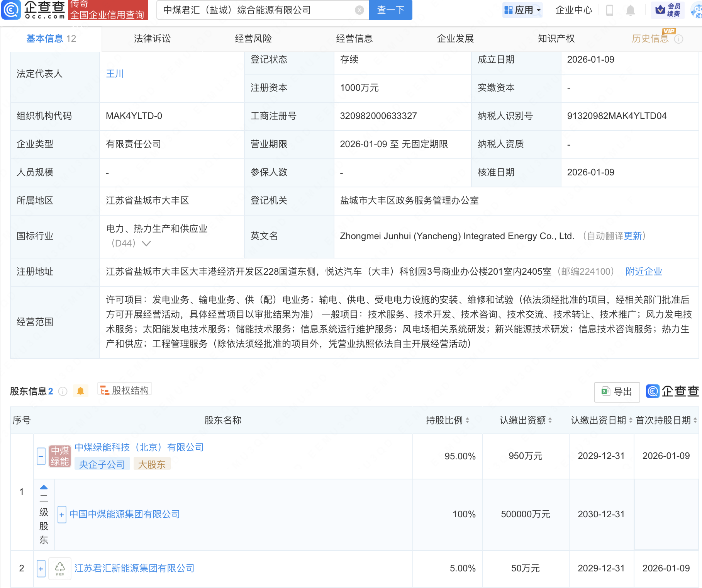Clear the search box with the X icon

[359, 10]
